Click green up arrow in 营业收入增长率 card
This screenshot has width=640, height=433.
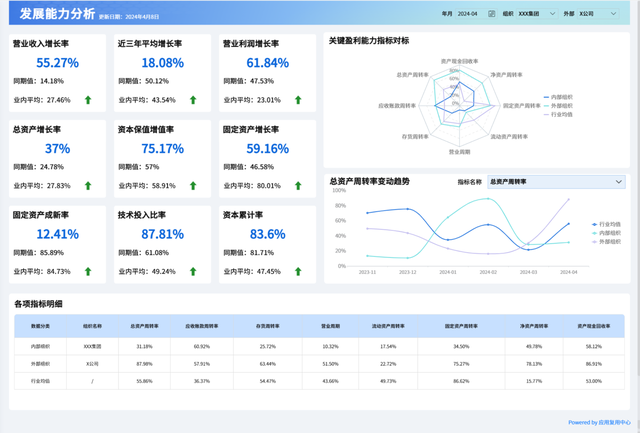coord(88,100)
